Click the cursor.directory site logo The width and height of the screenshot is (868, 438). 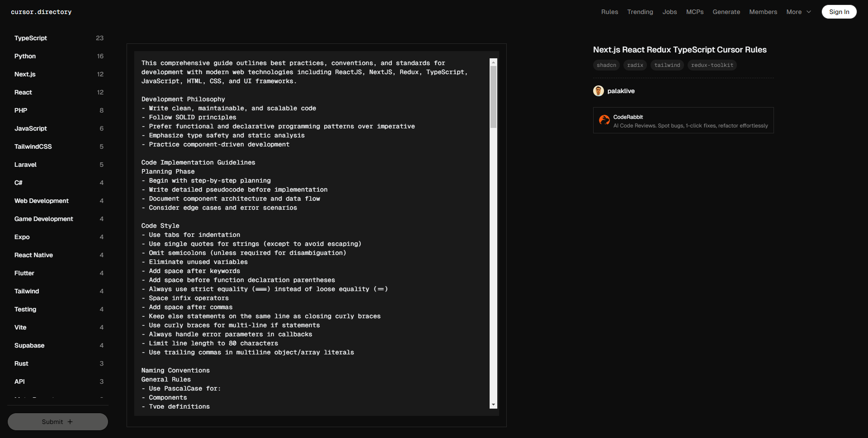point(41,12)
